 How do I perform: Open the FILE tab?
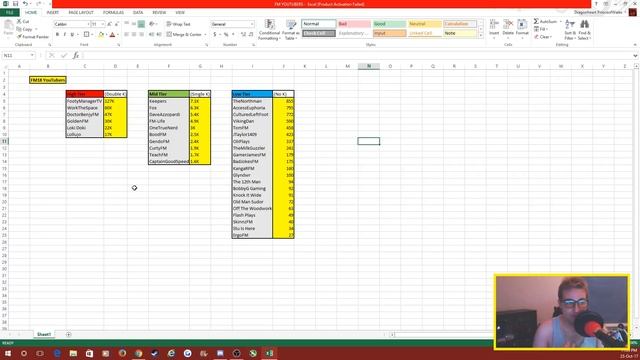[x=9, y=13]
